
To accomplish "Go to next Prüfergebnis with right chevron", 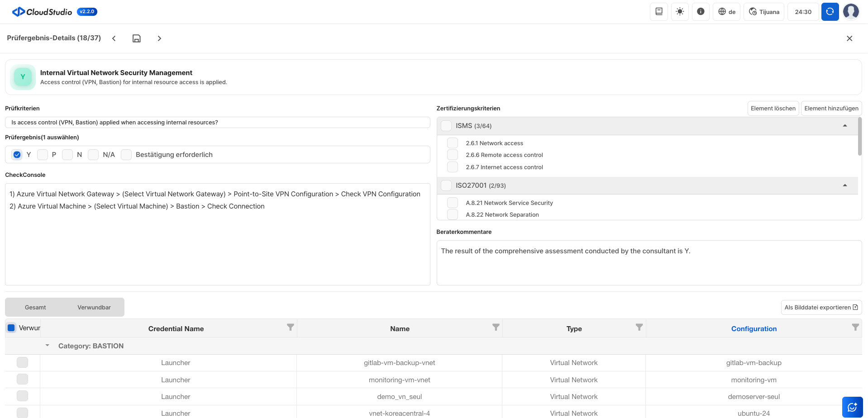I will point(159,38).
